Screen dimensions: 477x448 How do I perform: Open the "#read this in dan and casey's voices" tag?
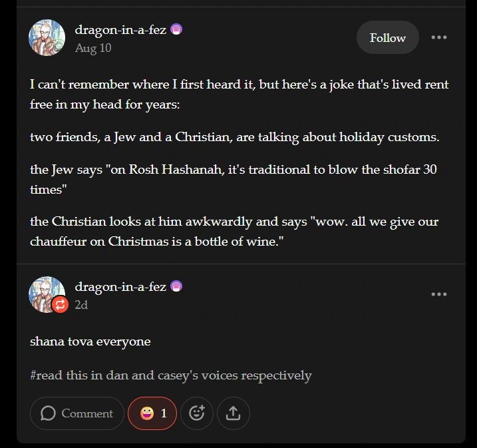pyautogui.click(x=171, y=375)
